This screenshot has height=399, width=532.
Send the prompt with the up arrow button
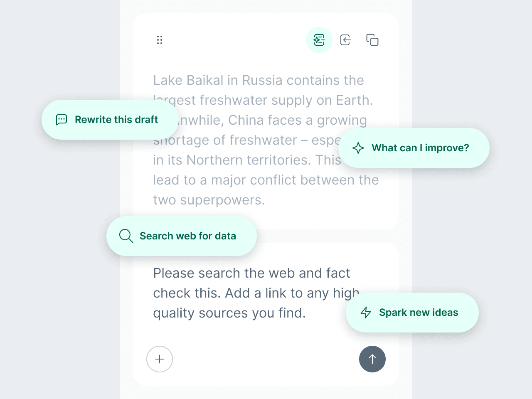pos(372,359)
